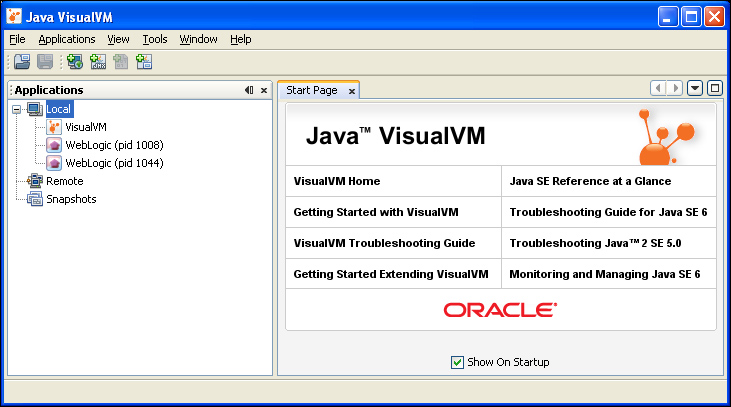Click the Add Application Snapshot toolbar icon

[144, 62]
